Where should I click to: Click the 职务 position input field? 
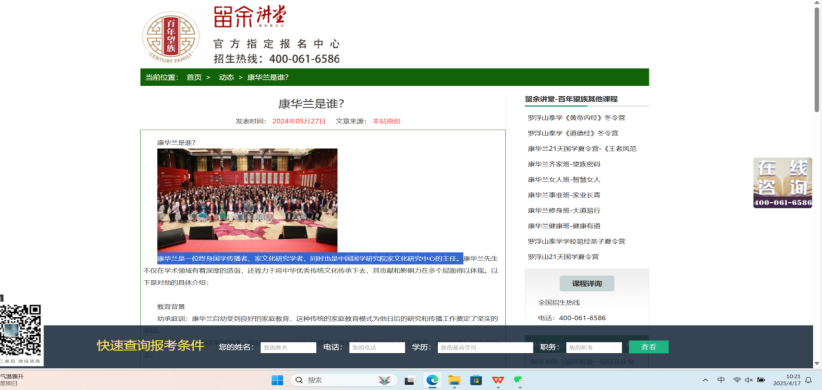click(594, 347)
